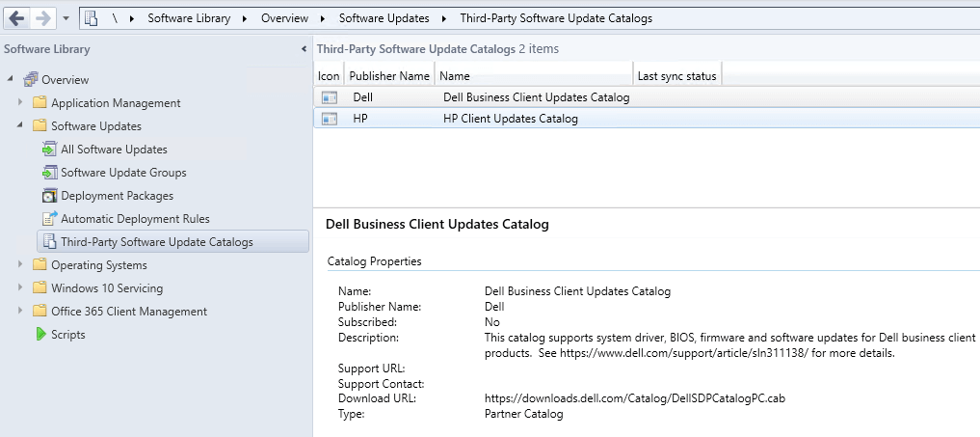The width and height of the screenshot is (980, 437).
Task: Click the Deployment Packages icon
Action: point(49,195)
